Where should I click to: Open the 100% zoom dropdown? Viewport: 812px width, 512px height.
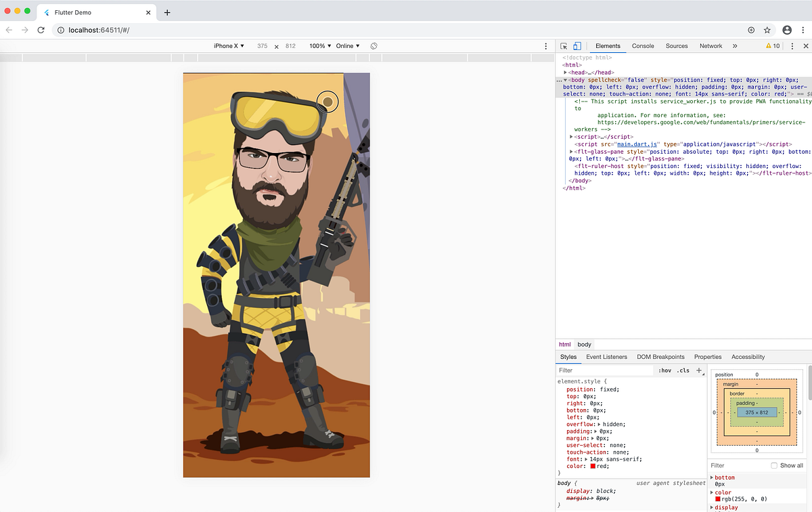tap(320, 46)
